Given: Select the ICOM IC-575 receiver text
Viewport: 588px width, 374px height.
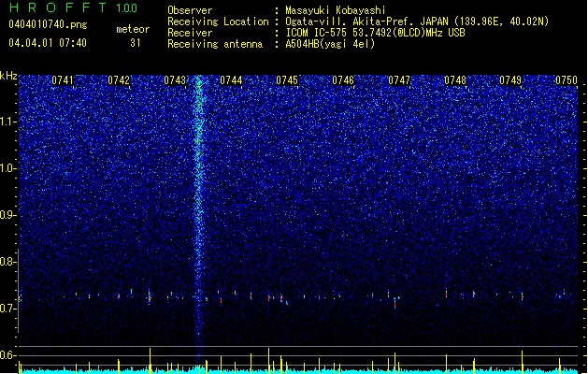Looking at the screenshot, I should [375, 33].
